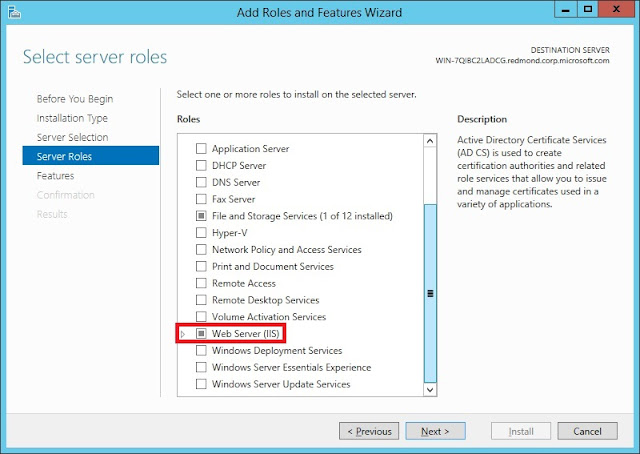
Task: Switch to Installation Type page
Action: 72,118
